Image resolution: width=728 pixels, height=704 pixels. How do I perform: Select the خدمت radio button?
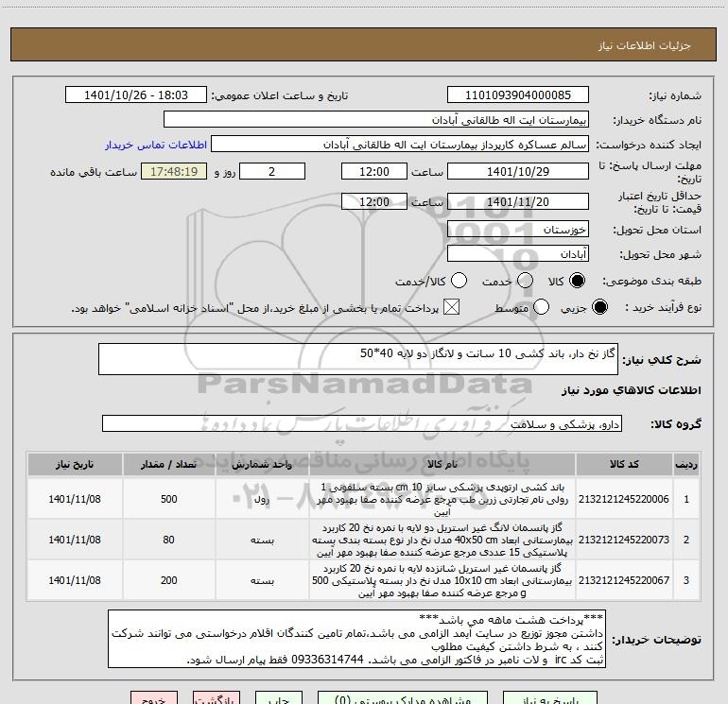click(525, 281)
